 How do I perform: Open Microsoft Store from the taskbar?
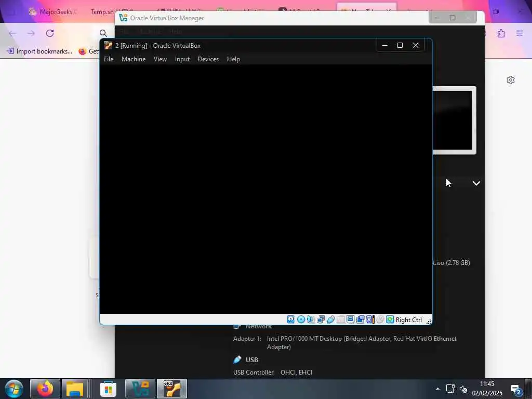(108, 389)
